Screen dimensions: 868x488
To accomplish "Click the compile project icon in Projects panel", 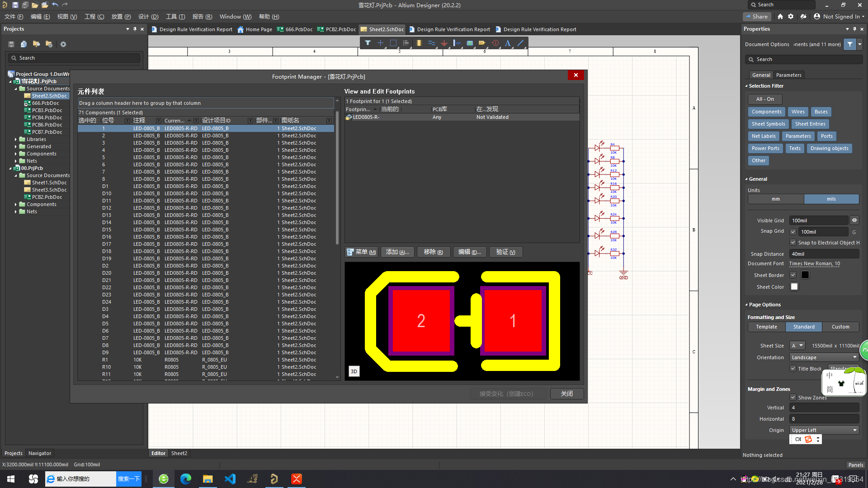I will coord(24,44).
